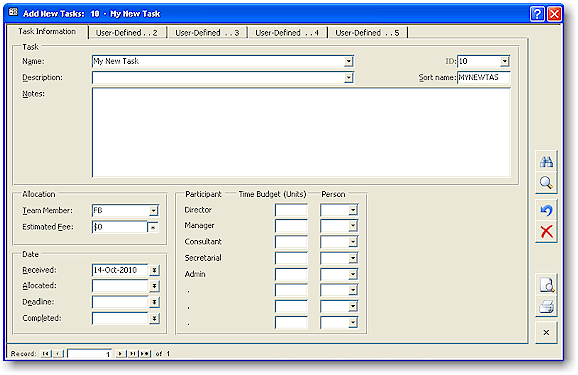Screen dimensions: 578x375
Task: Open the Allocated date picker
Action: pyautogui.click(x=154, y=286)
